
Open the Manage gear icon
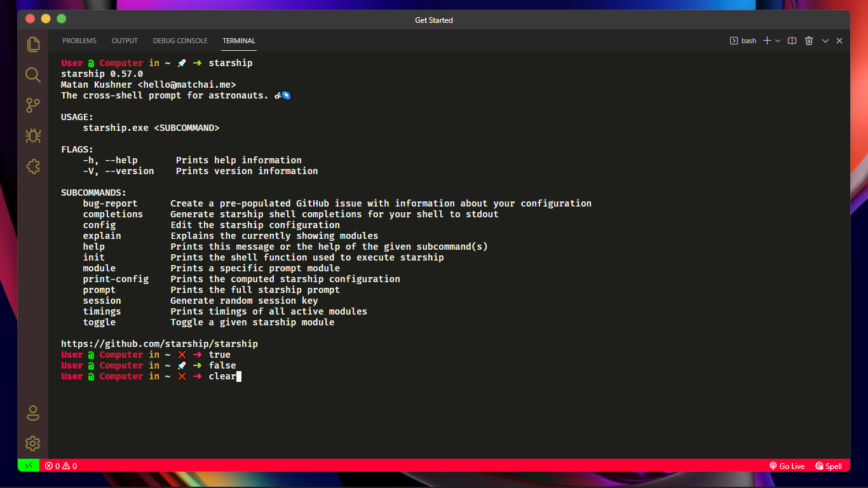click(x=33, y=444)
